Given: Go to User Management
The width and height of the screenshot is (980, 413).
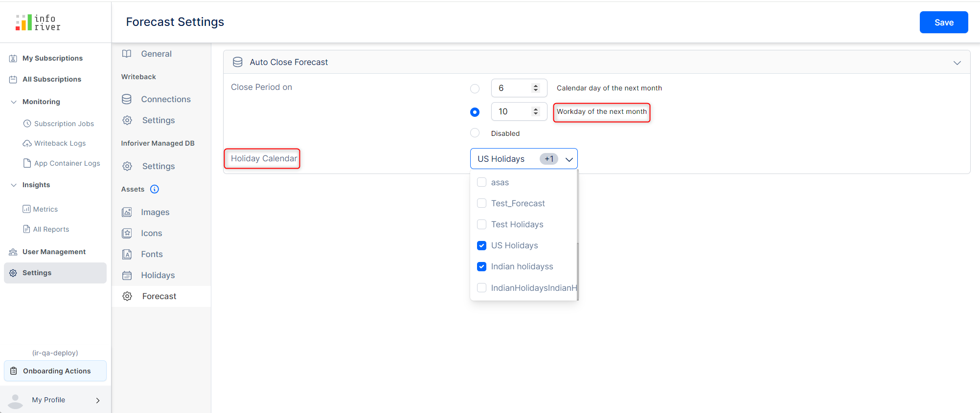Looking at the screenshot, I should (x=54, y=252).
